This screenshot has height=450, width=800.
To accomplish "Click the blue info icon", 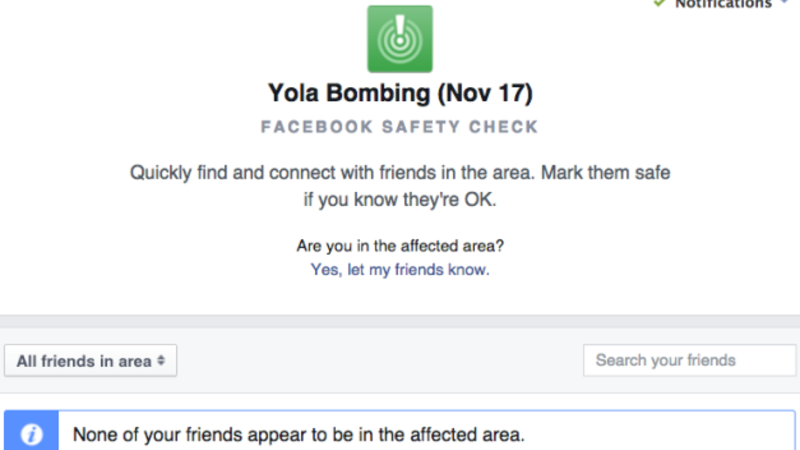I will (32, 434).
